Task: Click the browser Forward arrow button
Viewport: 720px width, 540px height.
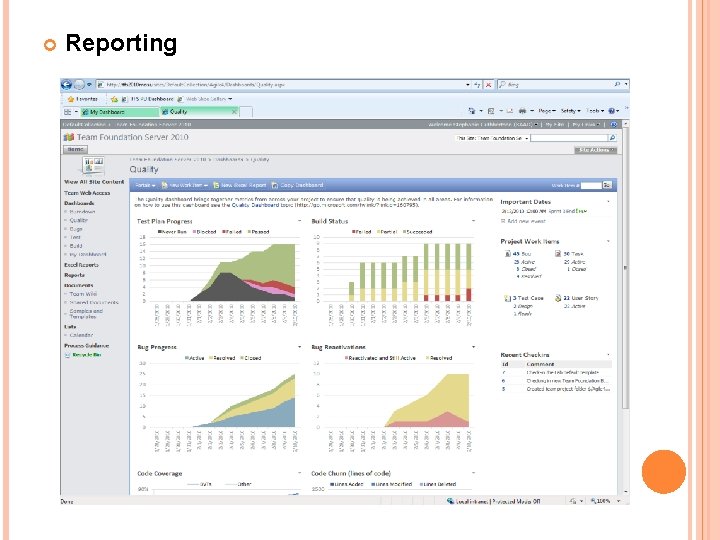Action: click(79, 85)
